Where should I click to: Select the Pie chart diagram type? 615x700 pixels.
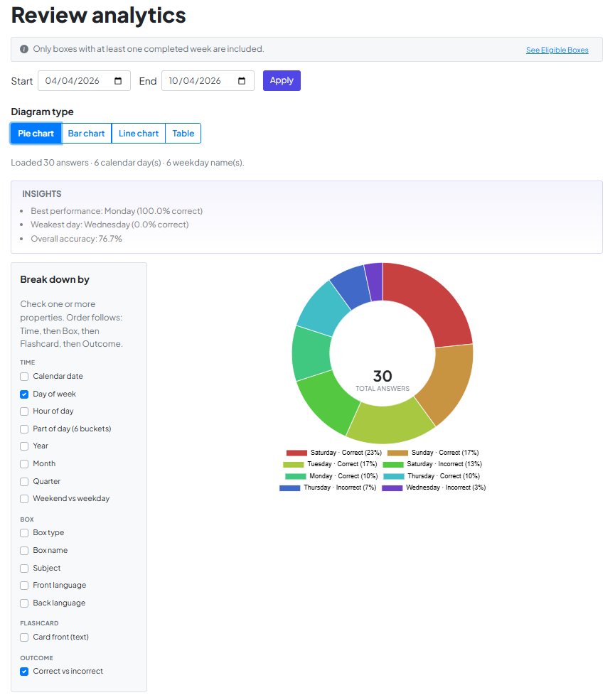tap(36, 134)
